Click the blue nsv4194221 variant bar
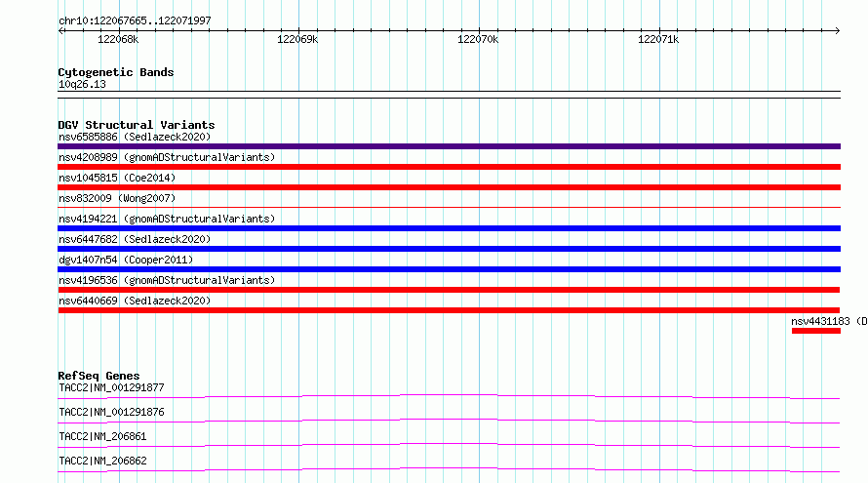Viewport: 868px width, 483px height. [449, 228]
